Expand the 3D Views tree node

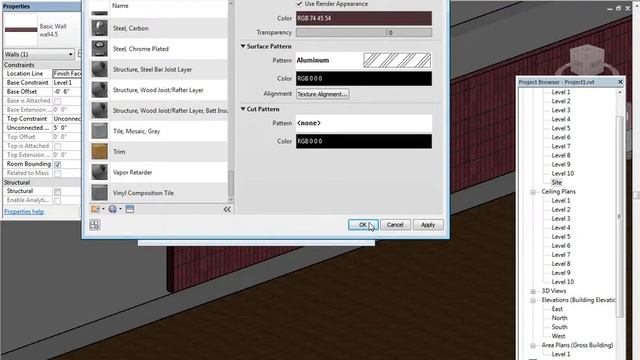pyautogui.click(x=533, y=291)
